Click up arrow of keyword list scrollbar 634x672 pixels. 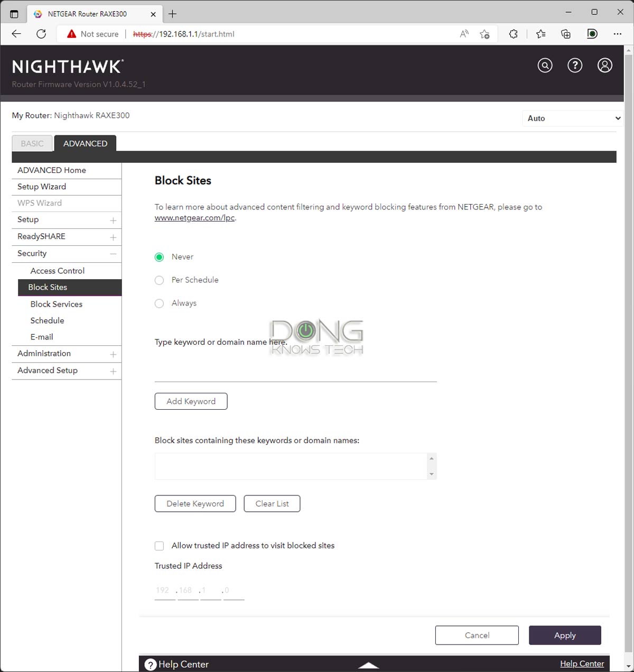coord(432,458)
